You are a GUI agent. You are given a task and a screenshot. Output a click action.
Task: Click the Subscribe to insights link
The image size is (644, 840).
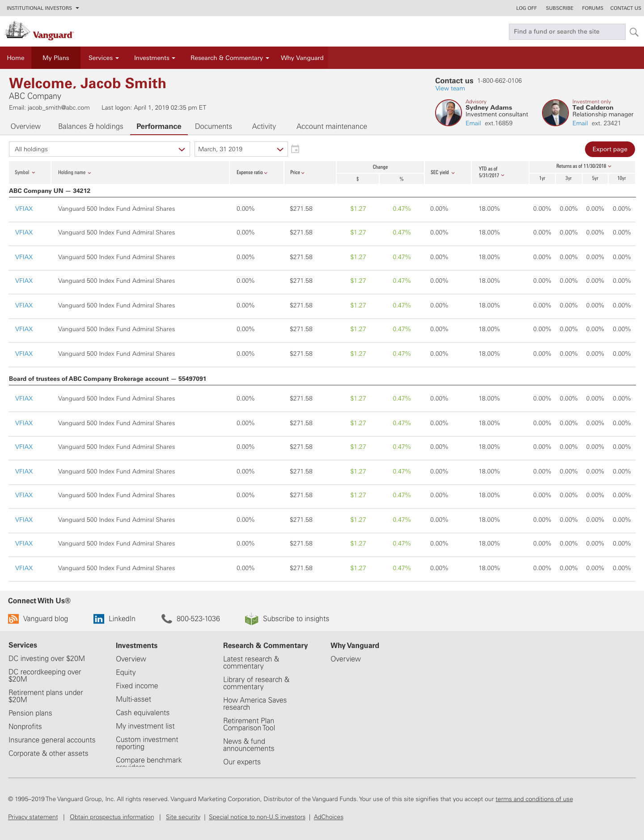point(296,618)
